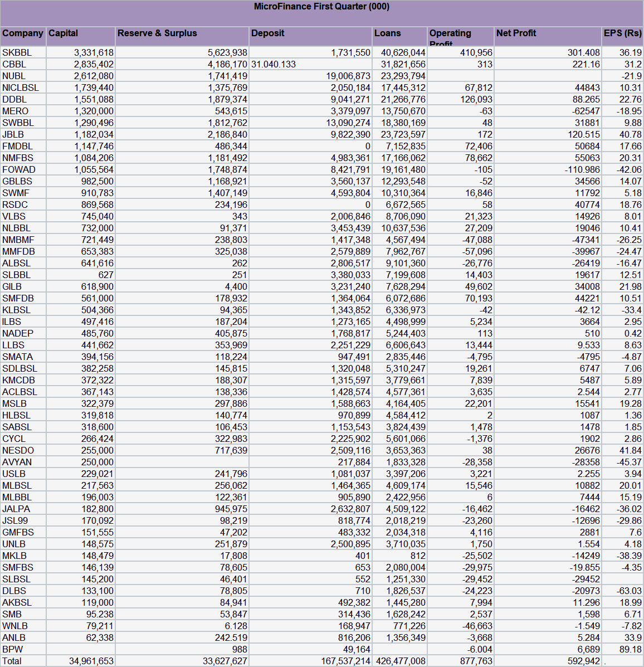Image resolution: width=644 pixels, height=667 pixels.
Task: Click the MicroFinance First Quarter title
Action: [x=321, y=7]
